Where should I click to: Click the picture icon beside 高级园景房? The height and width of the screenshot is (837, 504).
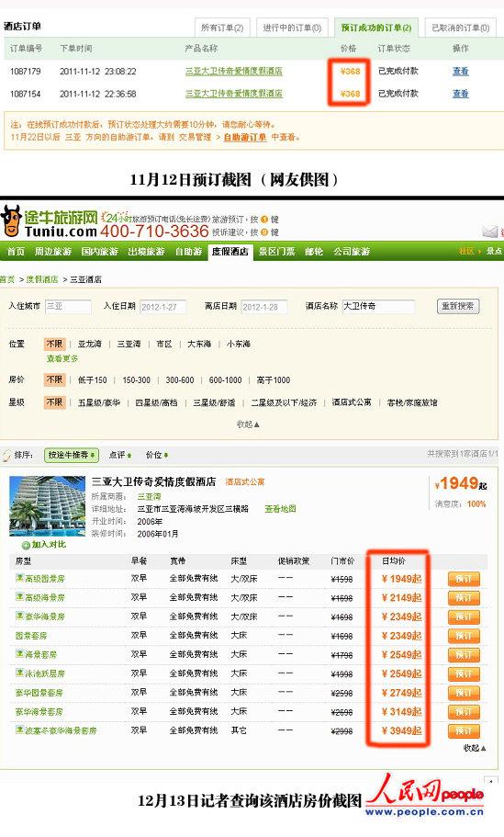(x=19, y=578)
